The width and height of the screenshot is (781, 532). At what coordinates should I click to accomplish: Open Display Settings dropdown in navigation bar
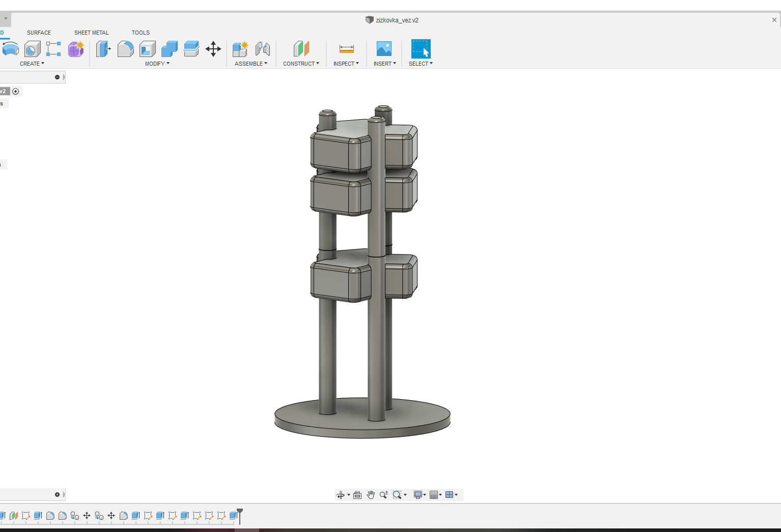420,495
